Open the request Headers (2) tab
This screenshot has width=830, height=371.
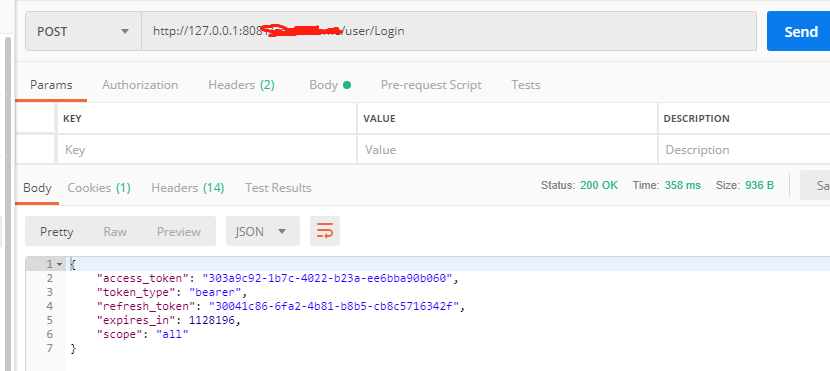point(241,85)
